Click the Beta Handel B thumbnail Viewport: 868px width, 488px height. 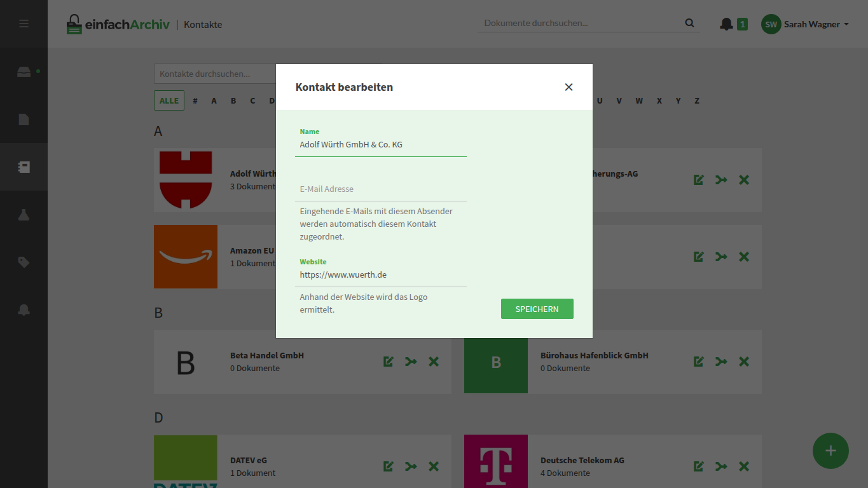186,362
